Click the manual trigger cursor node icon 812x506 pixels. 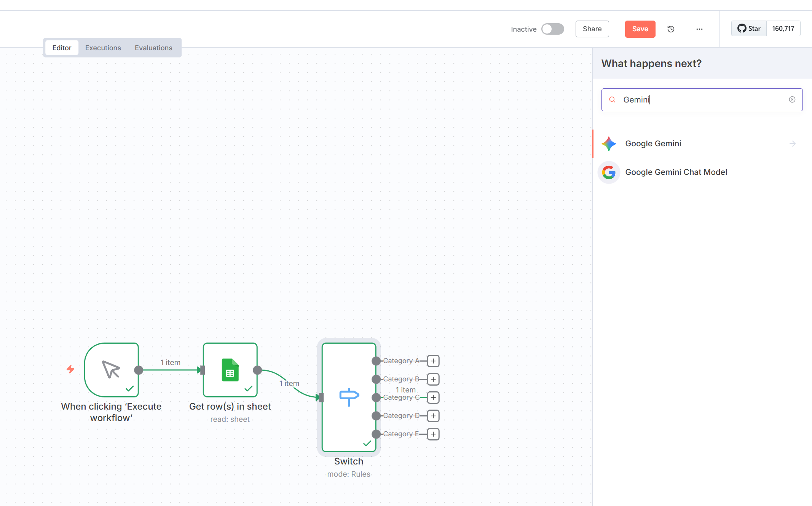click(x=111, y=370)
